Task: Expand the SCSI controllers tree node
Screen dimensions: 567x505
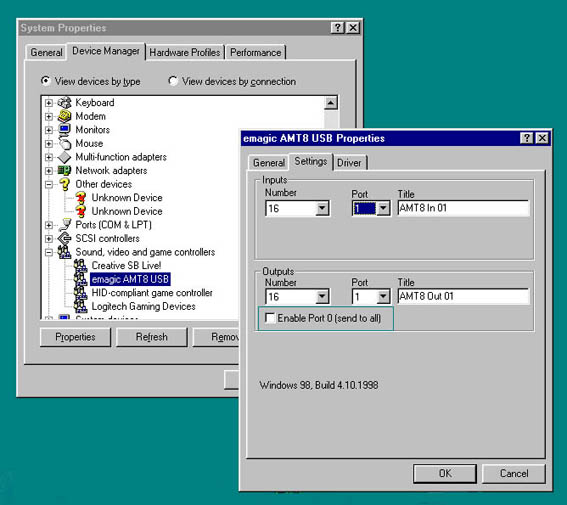Action: 49,239
